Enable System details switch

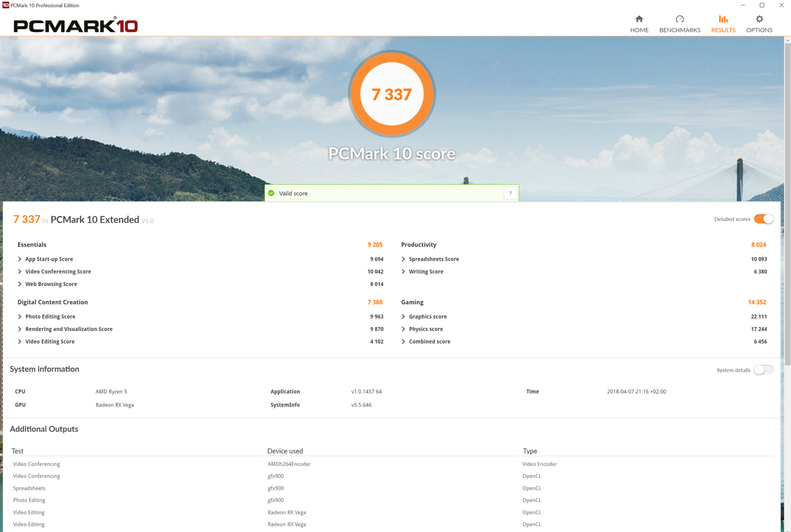pos(763,370)
